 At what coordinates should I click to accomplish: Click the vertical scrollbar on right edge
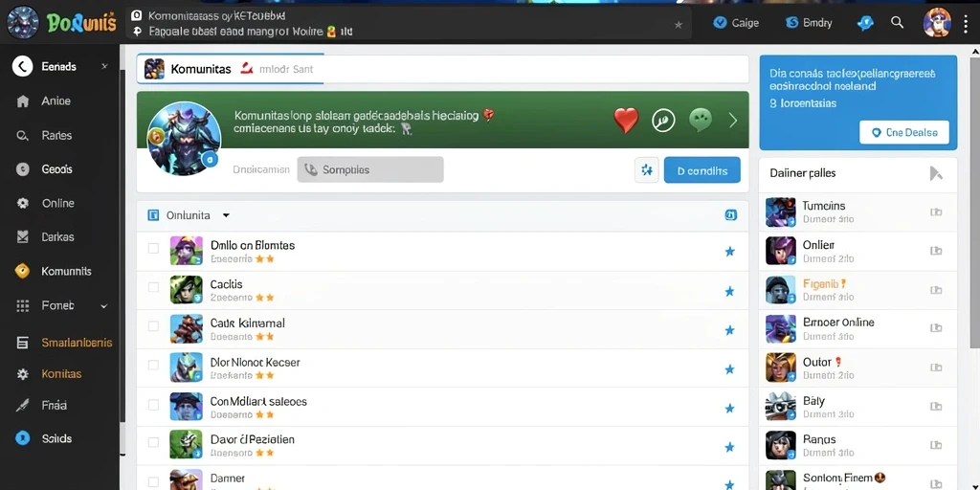974,200
